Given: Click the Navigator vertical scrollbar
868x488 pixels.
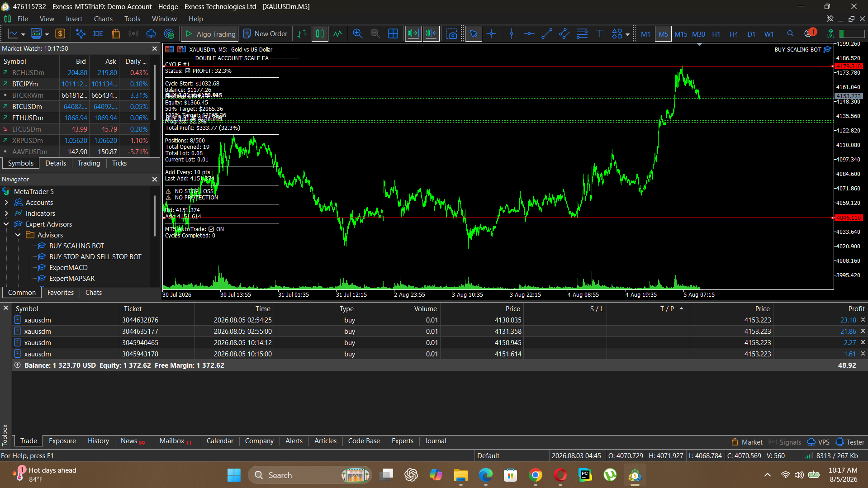Looking at the screenshot, I should point(155,216).
